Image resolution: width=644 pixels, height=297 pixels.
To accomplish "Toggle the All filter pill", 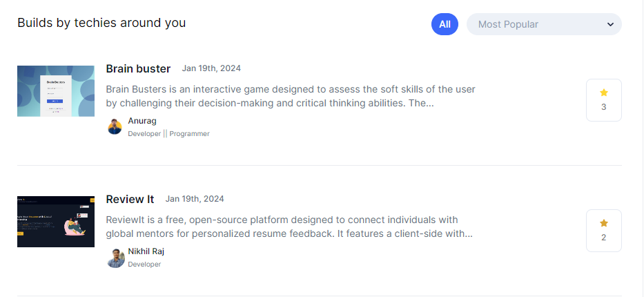I will [x=445, y=24].
